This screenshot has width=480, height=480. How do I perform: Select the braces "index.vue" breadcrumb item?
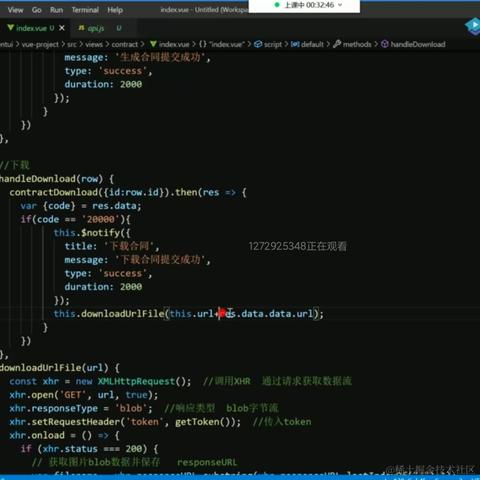(222, 44)
